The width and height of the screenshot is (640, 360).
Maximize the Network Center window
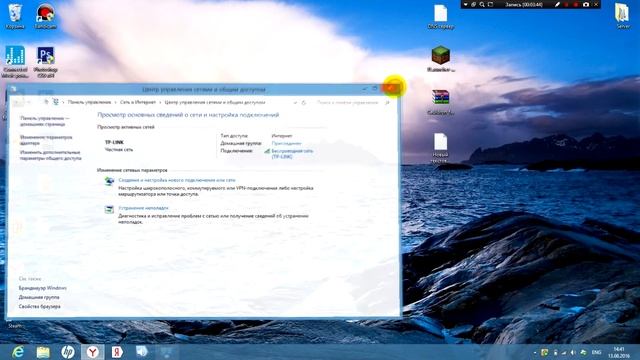[x=375, y=88]
